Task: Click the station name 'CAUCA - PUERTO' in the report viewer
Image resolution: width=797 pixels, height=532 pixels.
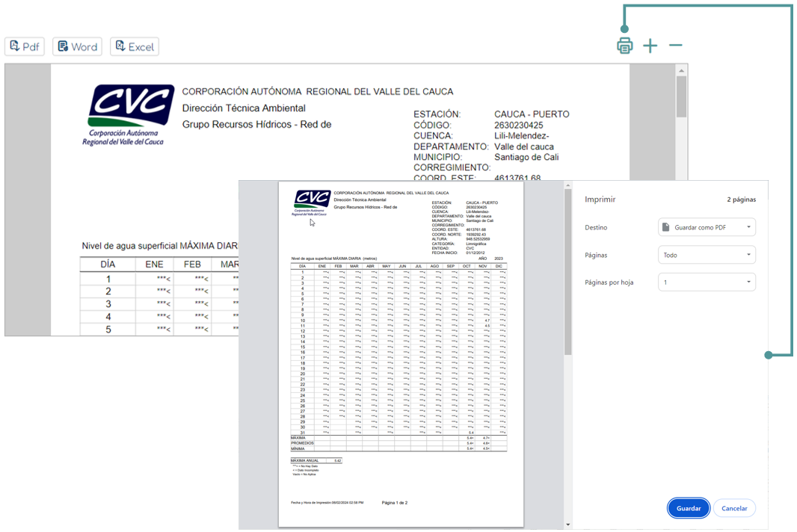Action: (x=532, y=114)
